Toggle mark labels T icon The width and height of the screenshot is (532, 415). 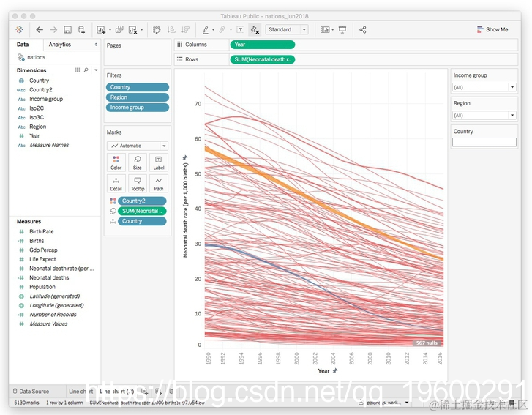[x=240, y=30]
